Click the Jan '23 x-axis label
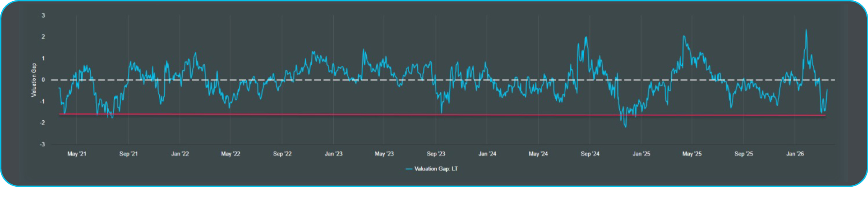 [x=333, y=154]
